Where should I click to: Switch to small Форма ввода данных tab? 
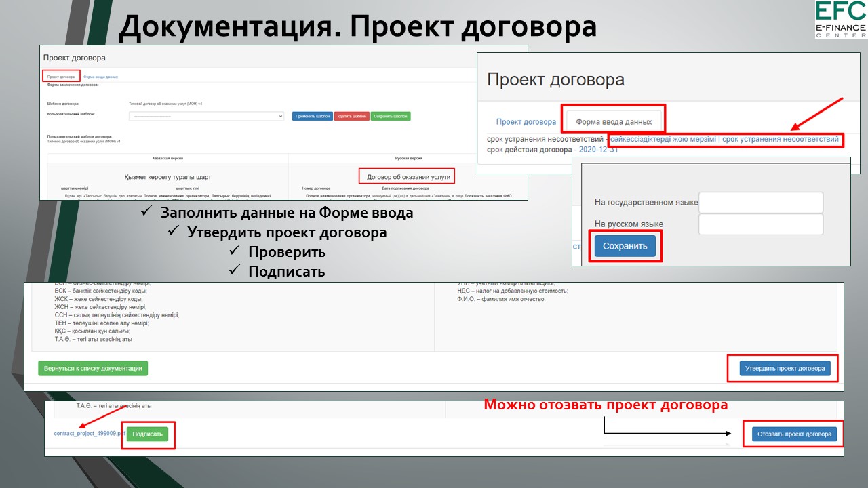[100, 77]
